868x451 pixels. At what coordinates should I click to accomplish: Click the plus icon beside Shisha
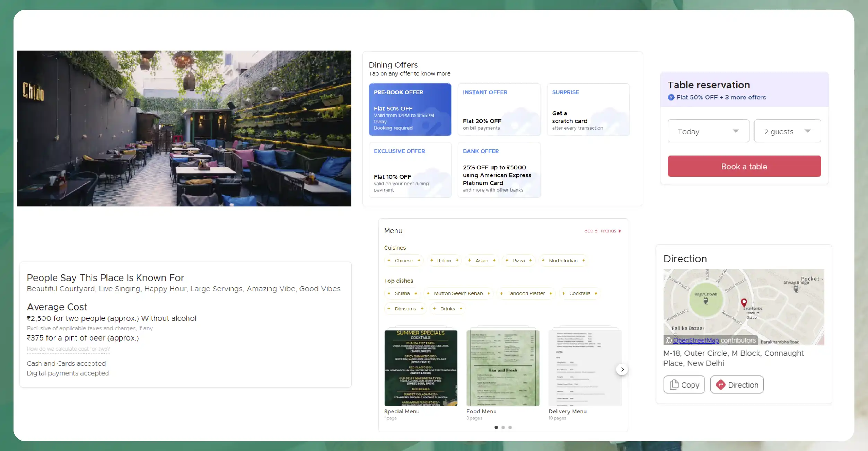point(415,293)
